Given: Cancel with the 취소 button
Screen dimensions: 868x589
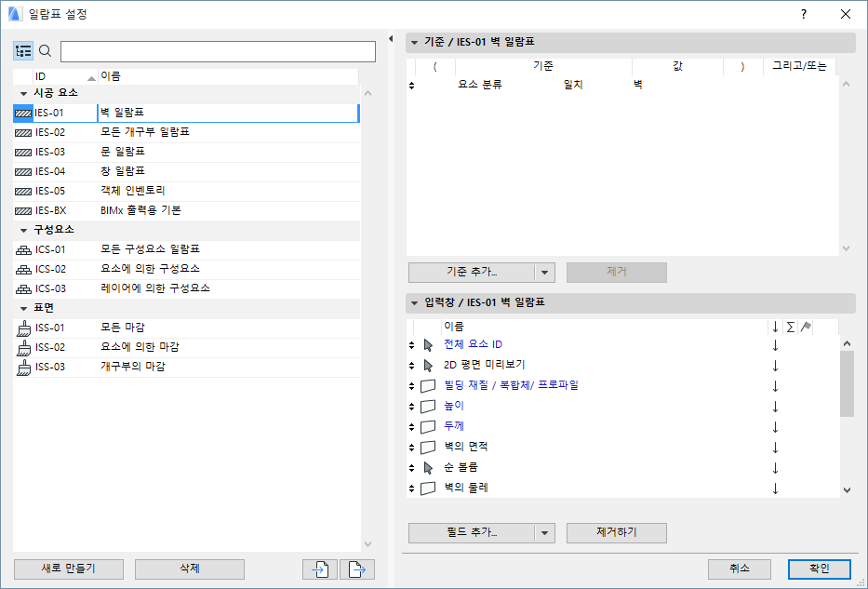Looking at the screenshot, I should [740, 569].
